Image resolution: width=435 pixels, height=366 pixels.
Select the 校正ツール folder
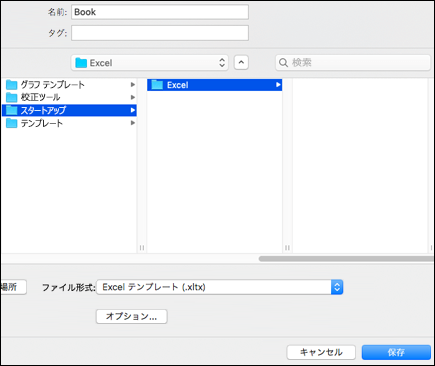coord(69,97)
